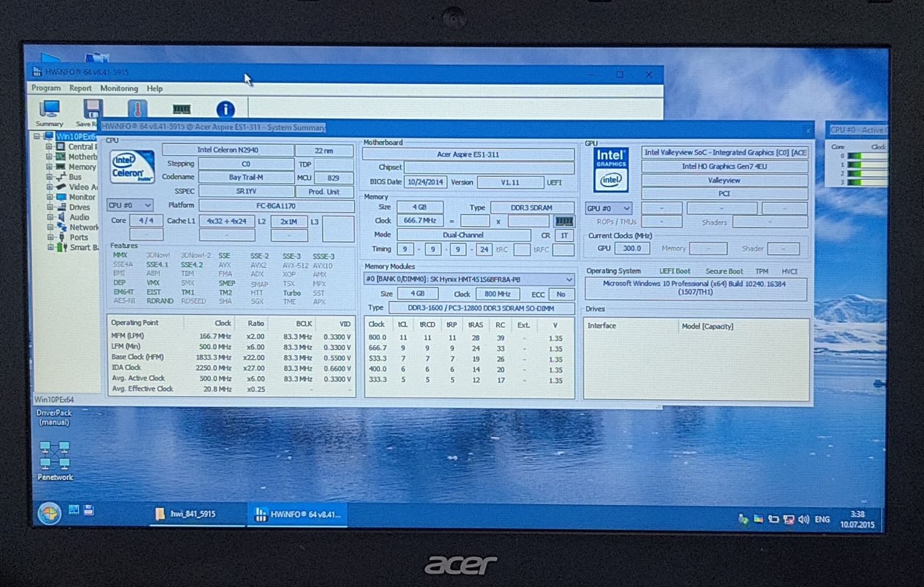Click the IDA Clock row label
The height and width of the screenshot is (587, 924).
click(126, 367)
